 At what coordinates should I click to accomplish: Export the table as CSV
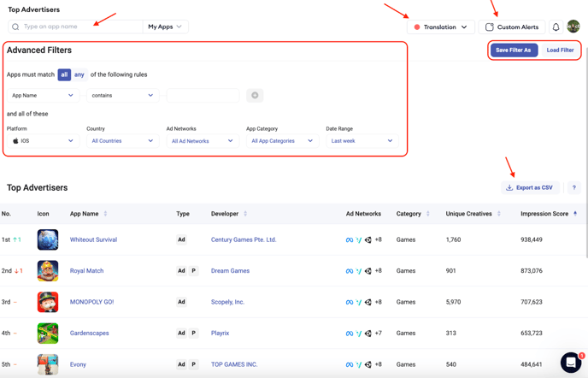click(x=530, y=187)
